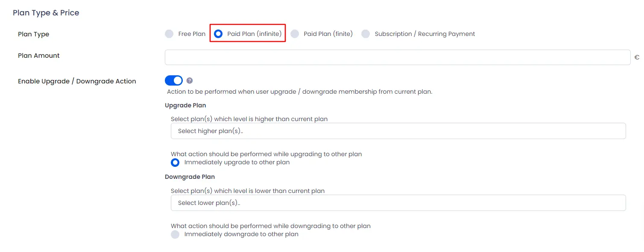Click the help question mark icon
Screen dimensions: 644x252
[x=190, y=80]
